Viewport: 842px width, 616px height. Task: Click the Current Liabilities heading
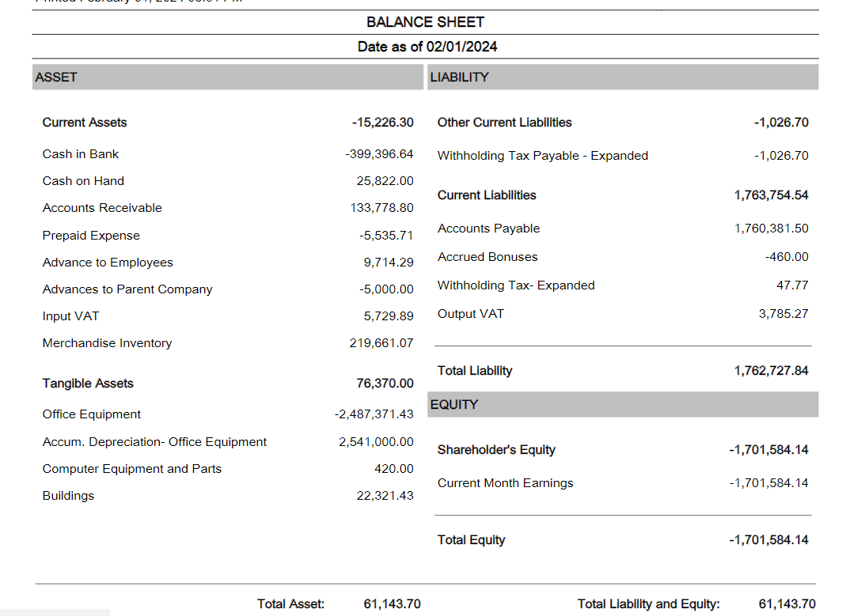[487, 195]
